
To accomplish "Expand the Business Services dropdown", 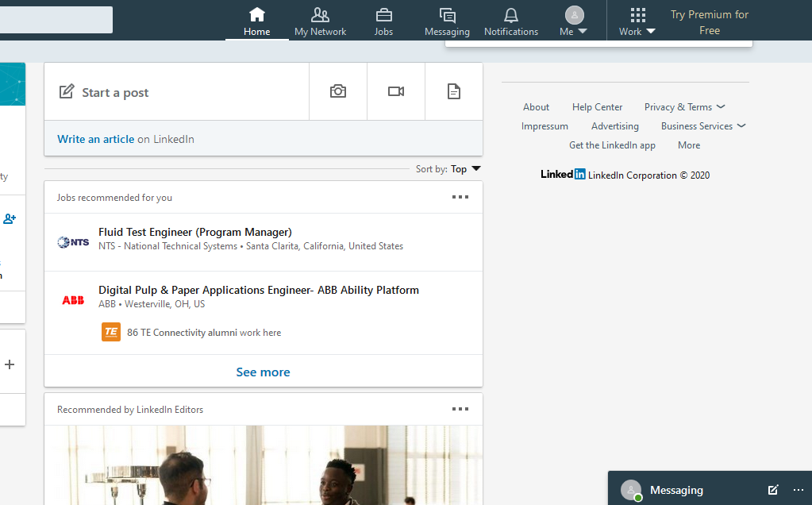I will (702, 126).
